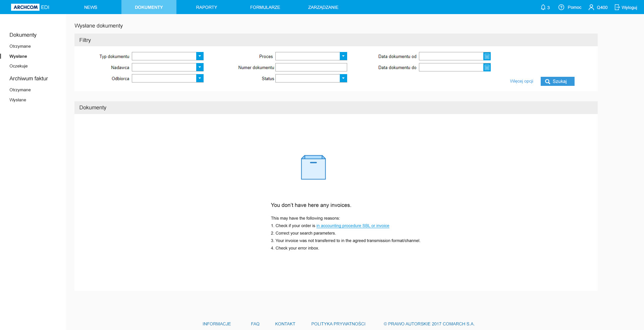
Task: Open the ZARZĄDZANIE menu tab
Action: click(x=323, y=7)
